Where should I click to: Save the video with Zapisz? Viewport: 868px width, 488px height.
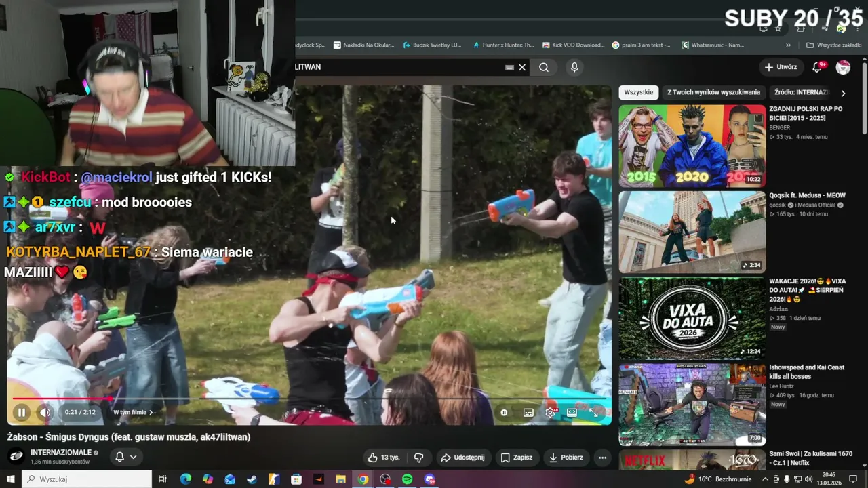coord(516,457)
